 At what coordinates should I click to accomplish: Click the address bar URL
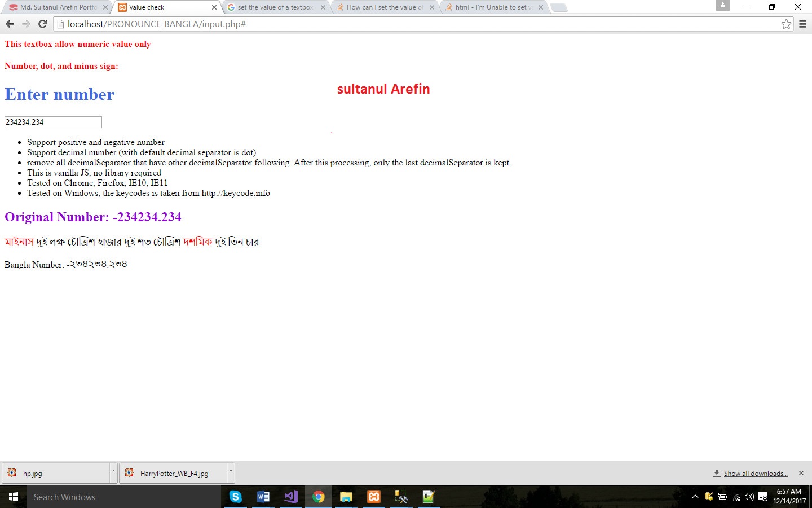157,24
